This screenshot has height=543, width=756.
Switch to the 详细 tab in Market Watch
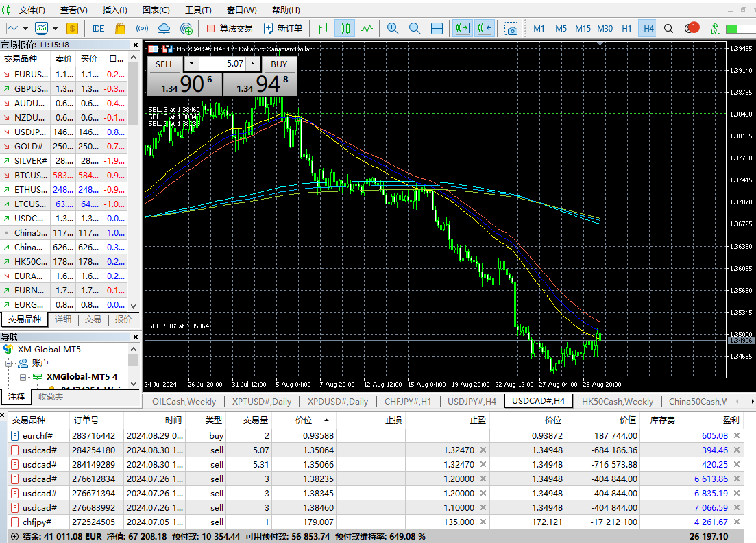62,319
